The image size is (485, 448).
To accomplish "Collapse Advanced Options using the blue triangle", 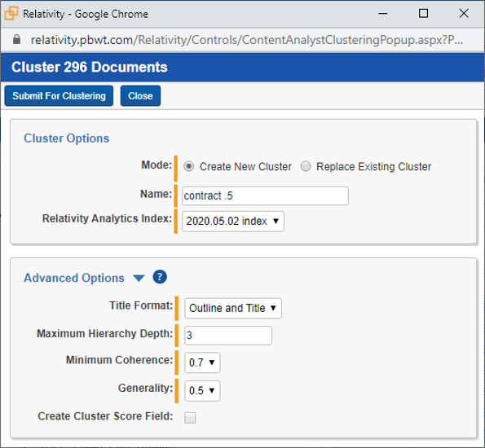I will pos(139,279).
